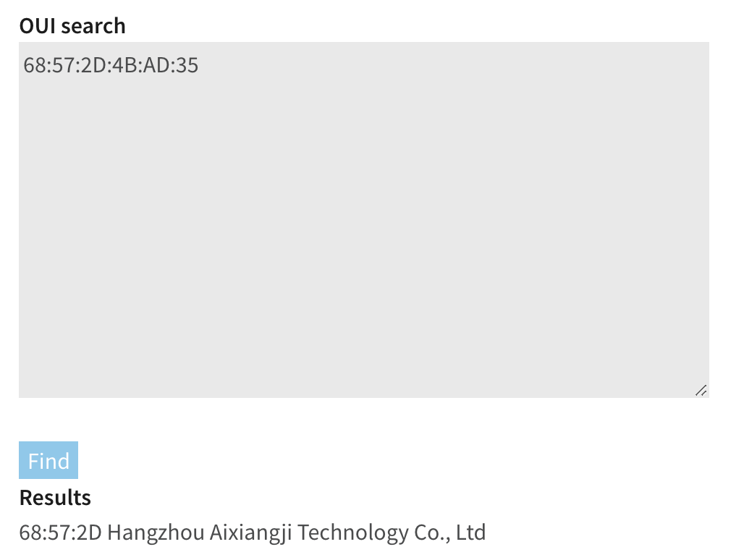Image resolution: width=744 pixels, height=560 pixels.
Task: Select the 68:57:2D prefix in results
Action: coord(61,533)
